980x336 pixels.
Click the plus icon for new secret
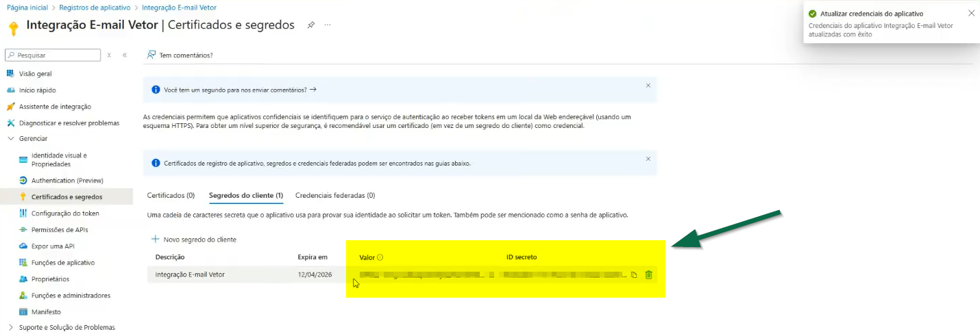156,240
